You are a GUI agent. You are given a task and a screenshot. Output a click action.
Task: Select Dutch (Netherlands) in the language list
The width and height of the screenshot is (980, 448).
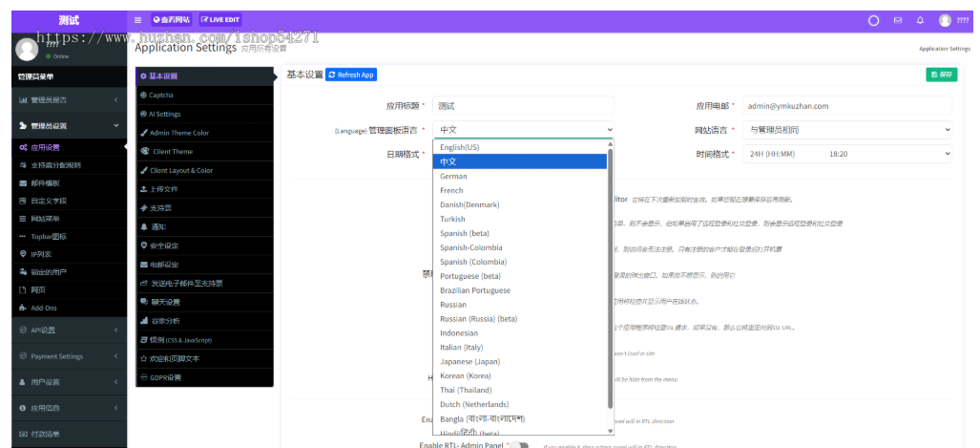[520, 404]
